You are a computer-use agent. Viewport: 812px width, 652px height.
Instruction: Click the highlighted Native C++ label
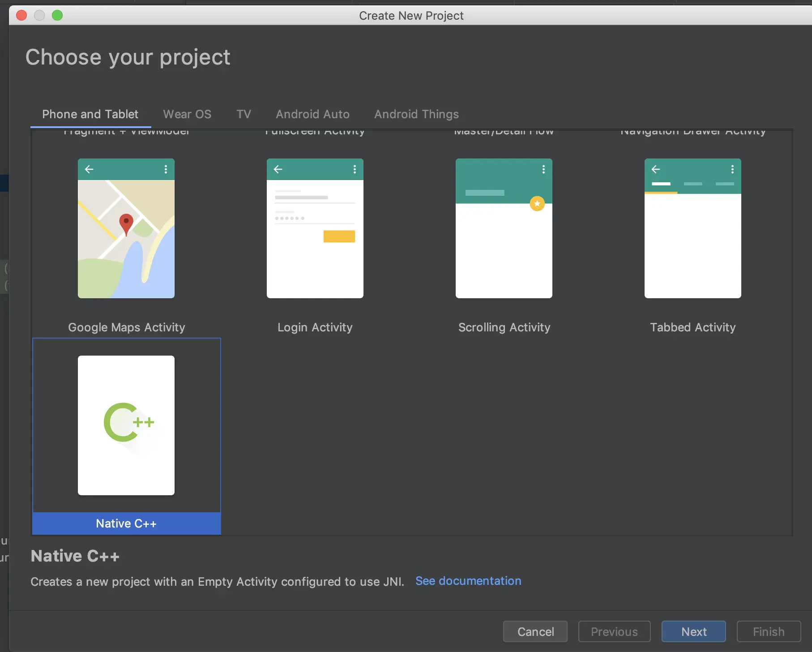[127, 523]
